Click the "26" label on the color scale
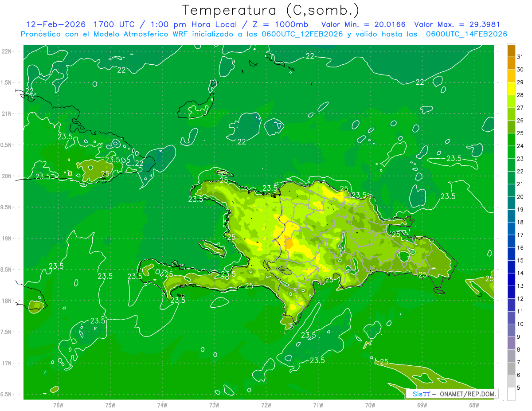This screenshot has height=411, width=532. 520,121
